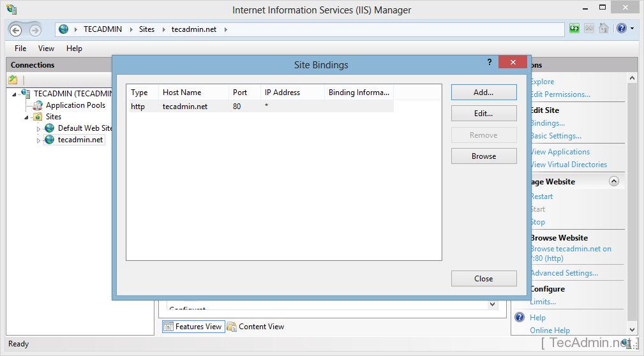This screenshot has width=644, height=356.
Task: Open Advanced Settings... link
Action: 564,273
